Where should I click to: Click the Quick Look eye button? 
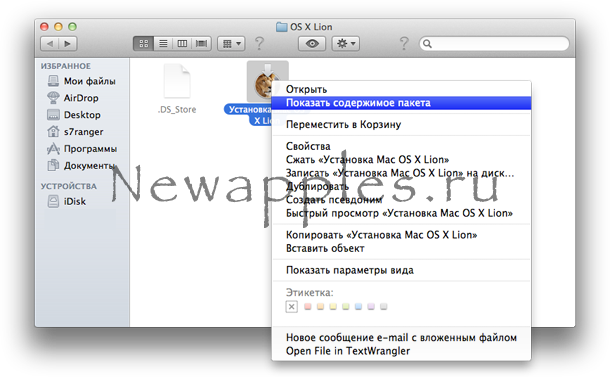tap(312, 44)
